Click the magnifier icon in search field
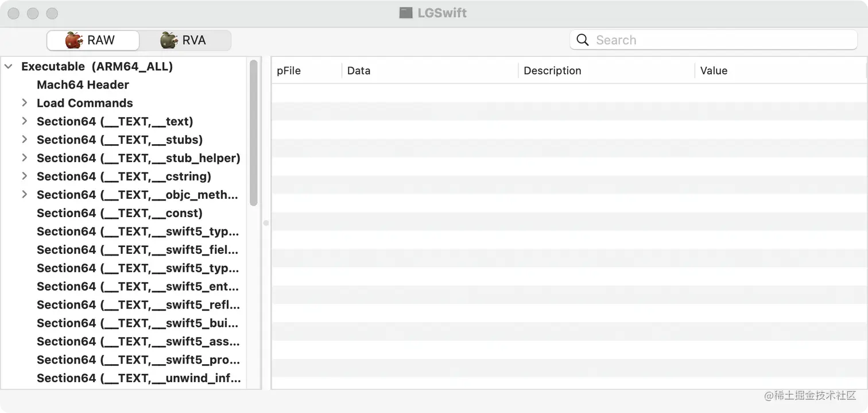 coord(582,40)
